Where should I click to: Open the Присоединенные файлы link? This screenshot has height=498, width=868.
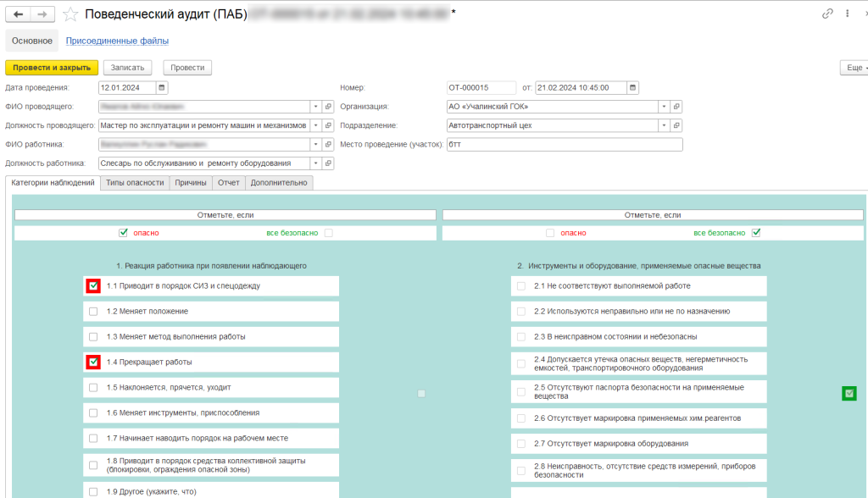coord(117,41)
